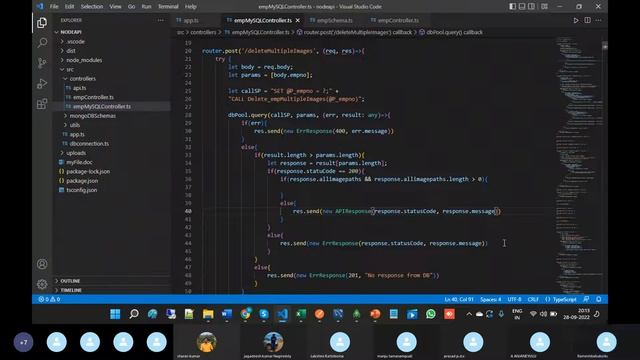The width and height of the screenshot is (640, 360).
Task: Open dbconnection.ts file in explorer
Action: point(89,144)
